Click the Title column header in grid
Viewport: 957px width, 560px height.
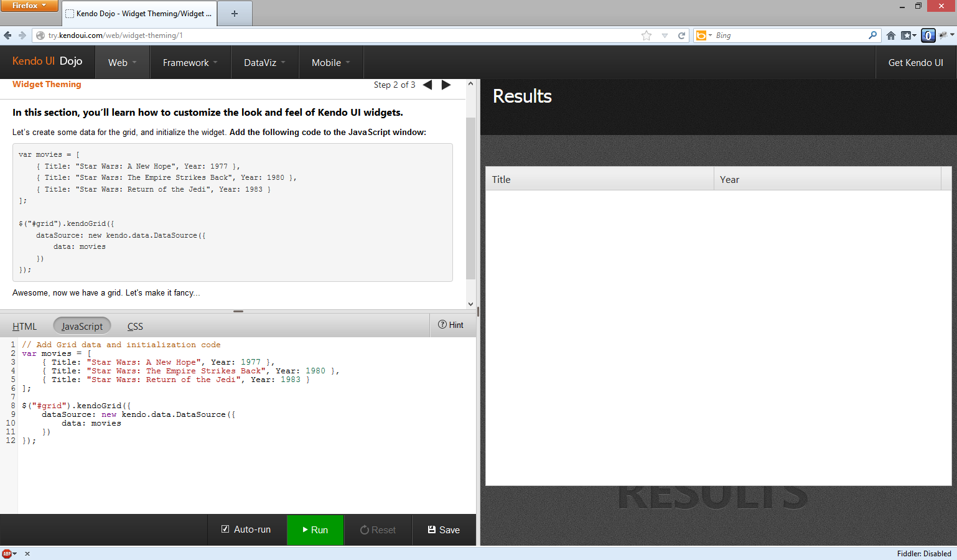[600, 179]
